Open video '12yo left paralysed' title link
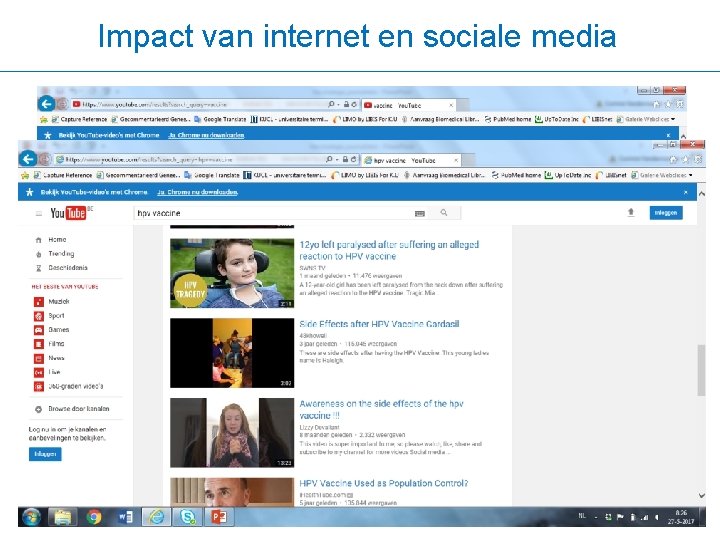Screen dimensions: 720x540 click(x=389, y=250)
